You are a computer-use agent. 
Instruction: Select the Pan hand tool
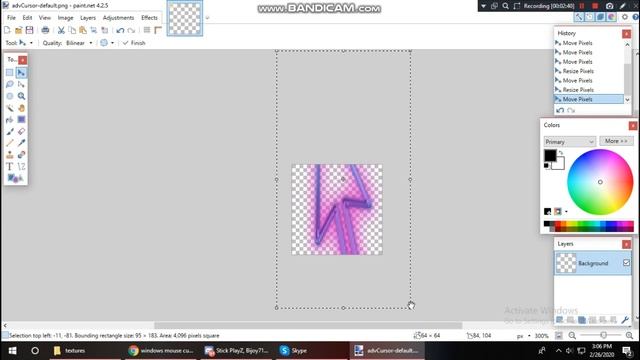(x=21, y=108)
